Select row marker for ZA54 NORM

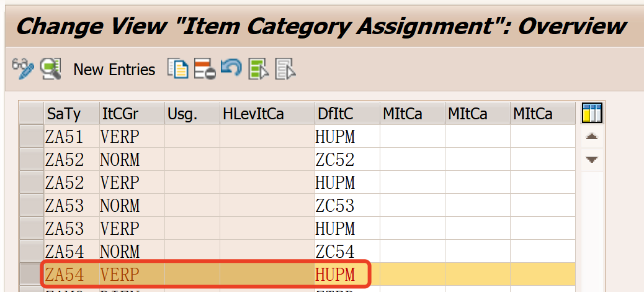click(32, 252)
